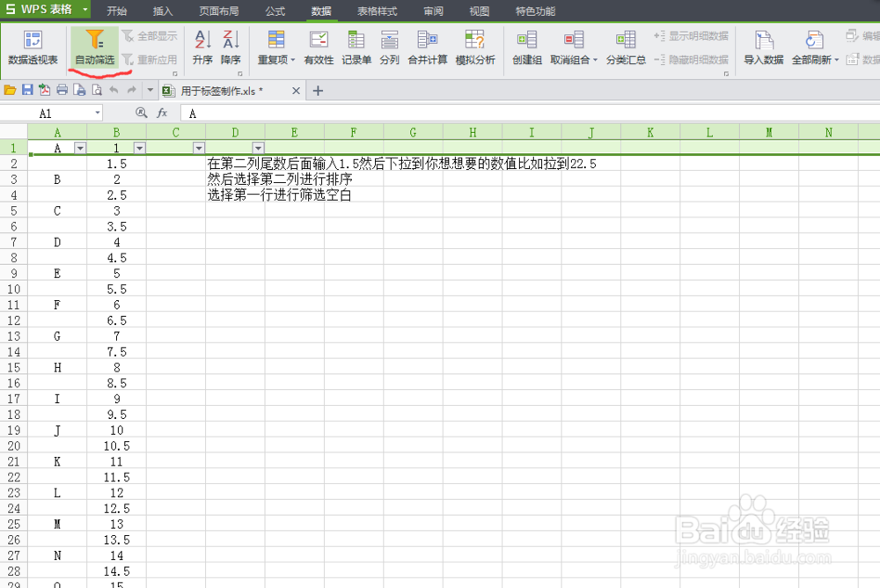This screenshot has width=880, height=588.
Task: Click the Undo arrow
Action: (114, 90)
